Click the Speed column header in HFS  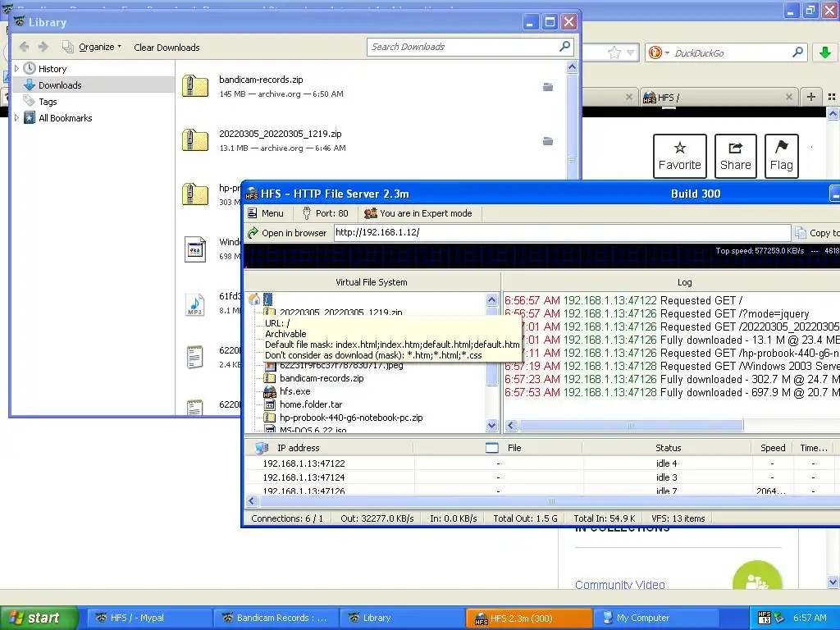[x=773, y=448]
